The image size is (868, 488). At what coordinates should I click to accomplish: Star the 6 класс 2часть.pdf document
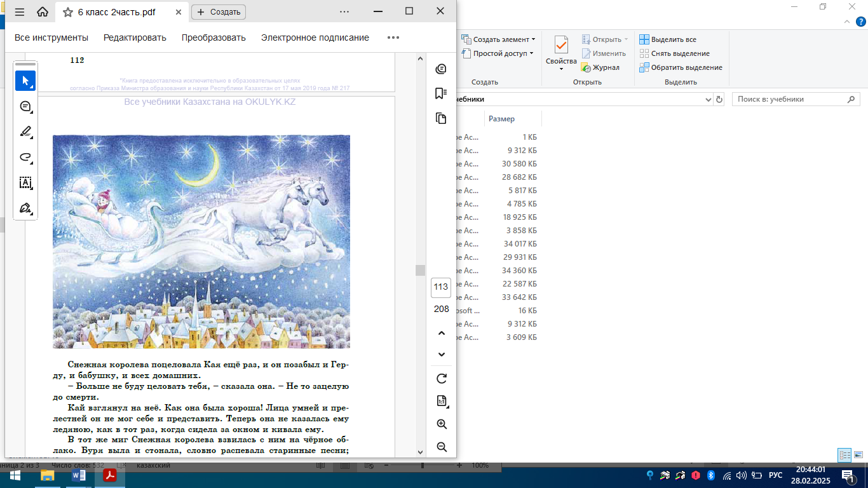[68, 12]
